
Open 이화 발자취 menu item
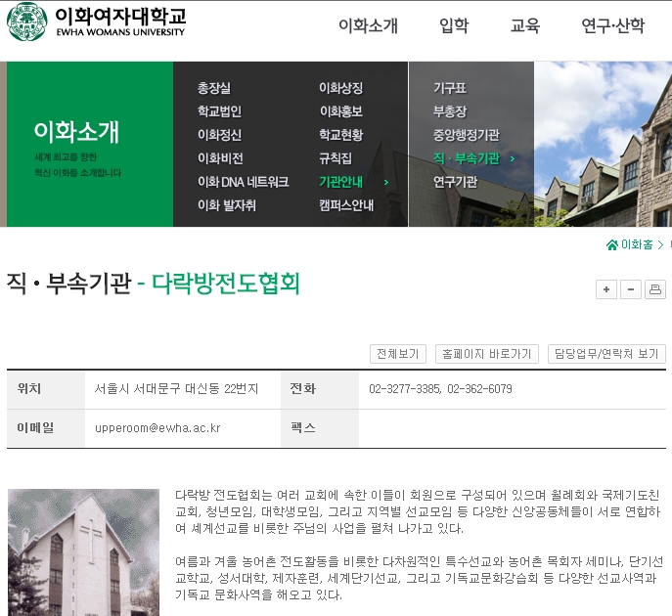227,205
